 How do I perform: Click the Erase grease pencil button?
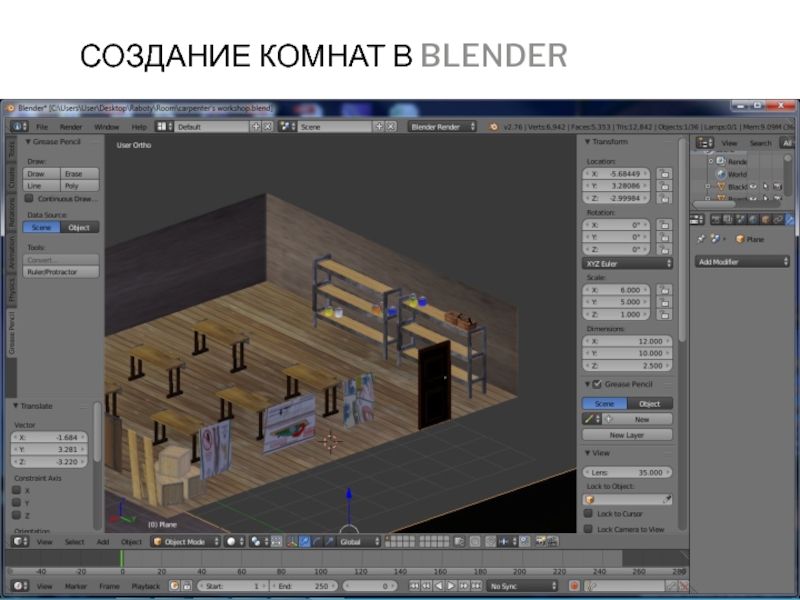pos(80,173)
